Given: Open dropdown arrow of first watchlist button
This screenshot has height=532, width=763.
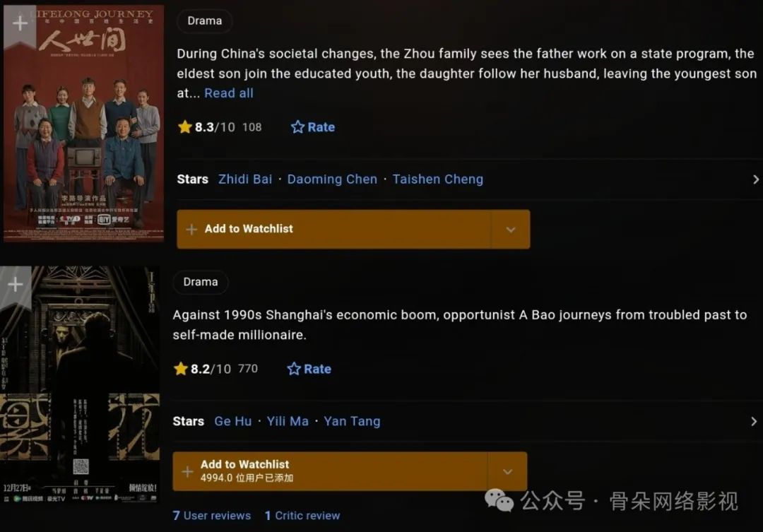Looking at the screenshot, I should [x=511, y=229].
